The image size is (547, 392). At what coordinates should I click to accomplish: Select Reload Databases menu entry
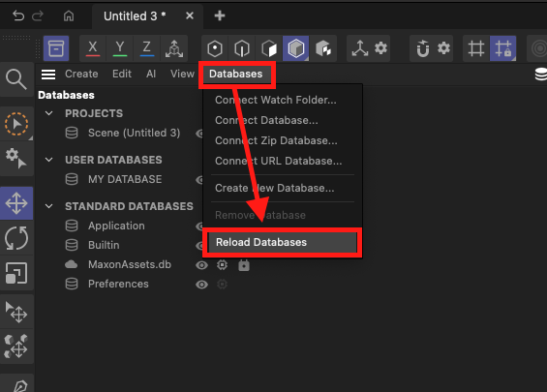click(x=283, y=242)
